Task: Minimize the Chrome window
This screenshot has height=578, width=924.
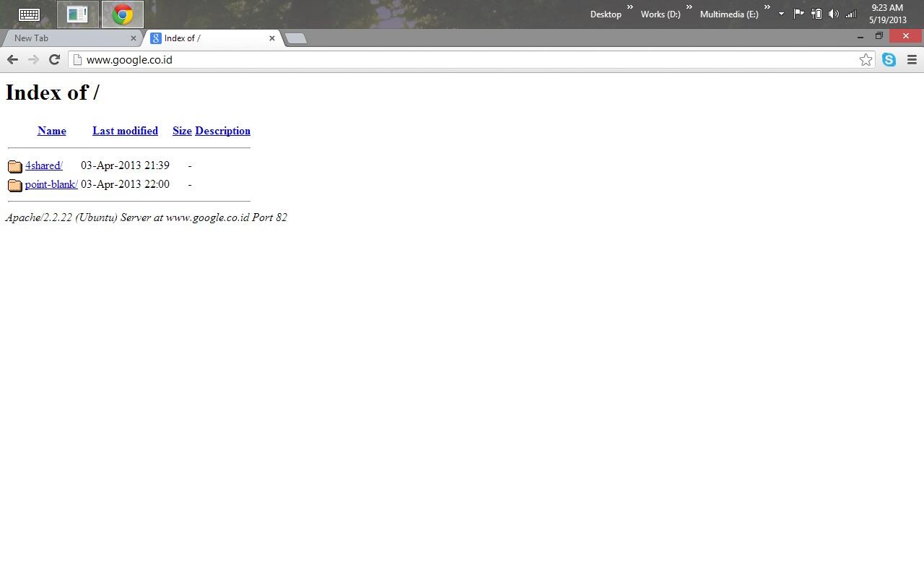Action: pos(860,36)
